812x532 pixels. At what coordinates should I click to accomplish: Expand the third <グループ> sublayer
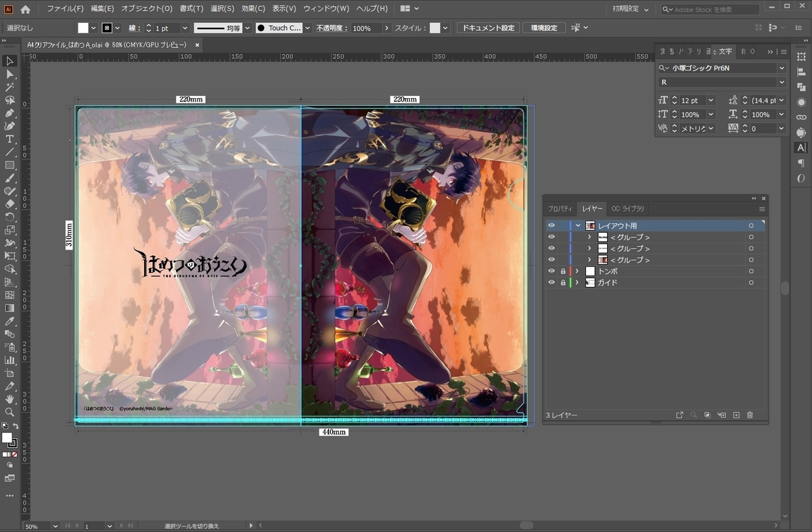point(589,260)
